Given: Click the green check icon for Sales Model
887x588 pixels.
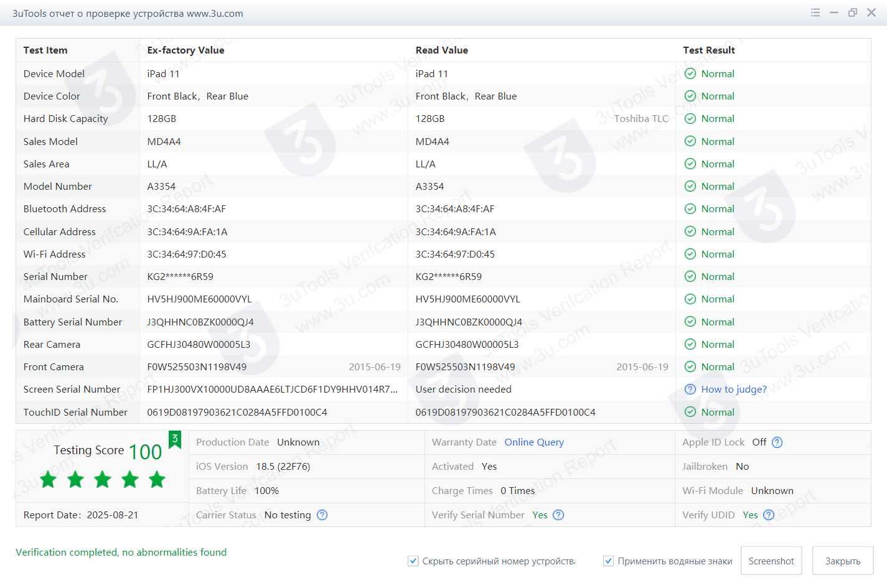Looking at the screenshot, I should pyautogui.click(x=690, y=141).
